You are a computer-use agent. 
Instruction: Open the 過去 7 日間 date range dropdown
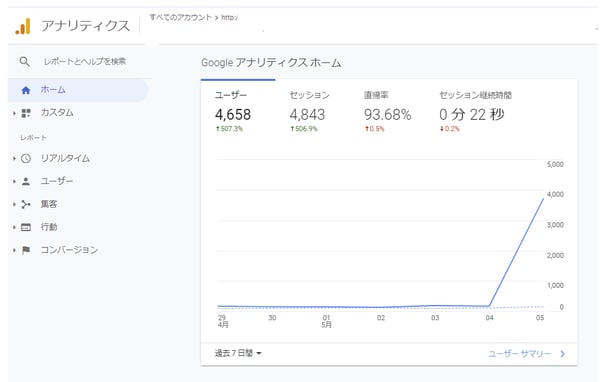click(238, 353)
